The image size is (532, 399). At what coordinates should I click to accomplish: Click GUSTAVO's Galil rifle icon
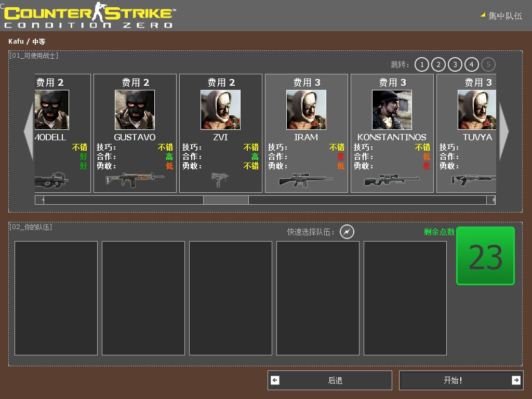pyautogui.click(x=135, y=179)
